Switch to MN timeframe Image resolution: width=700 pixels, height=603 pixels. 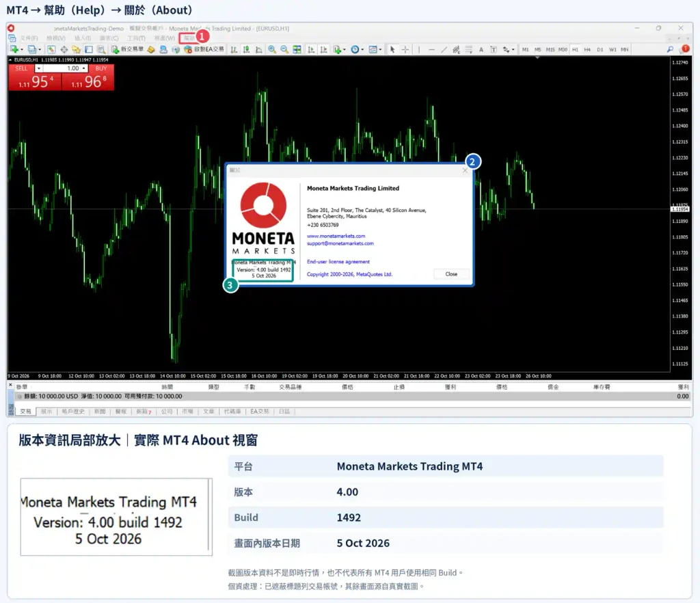(625, 49)
